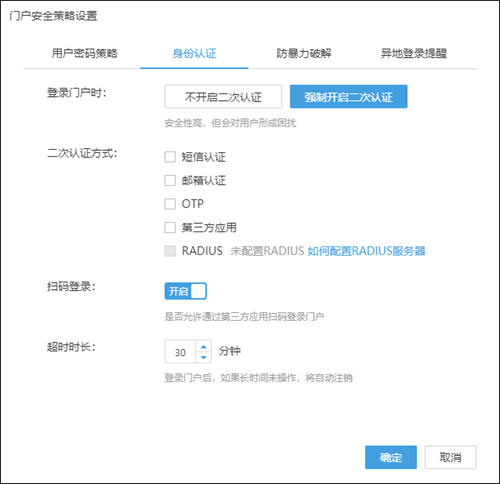Focus the timeout minutes input field

[x=180, y=352]
